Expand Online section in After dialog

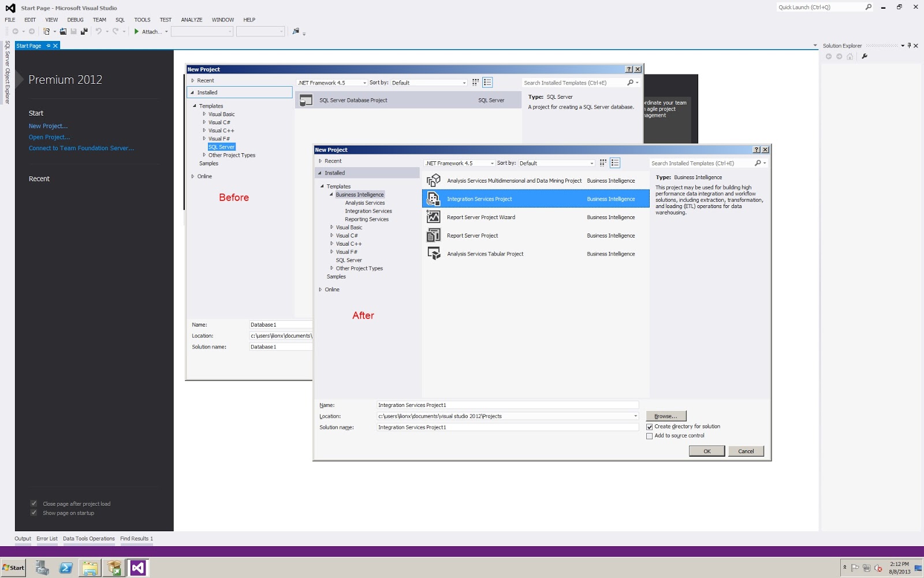321,290
